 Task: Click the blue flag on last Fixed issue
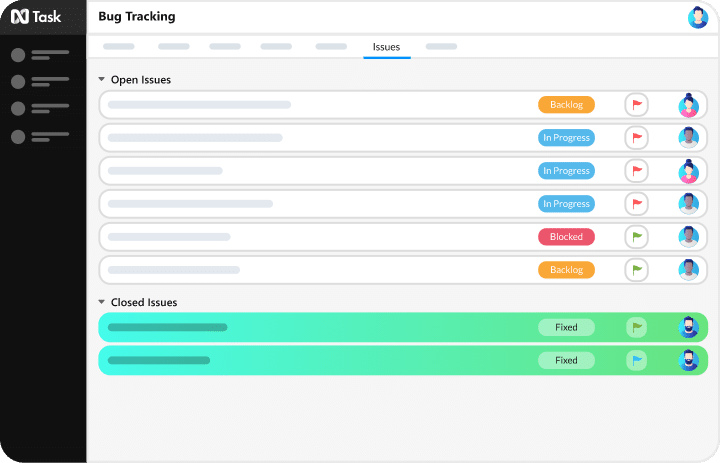point(636,360)
